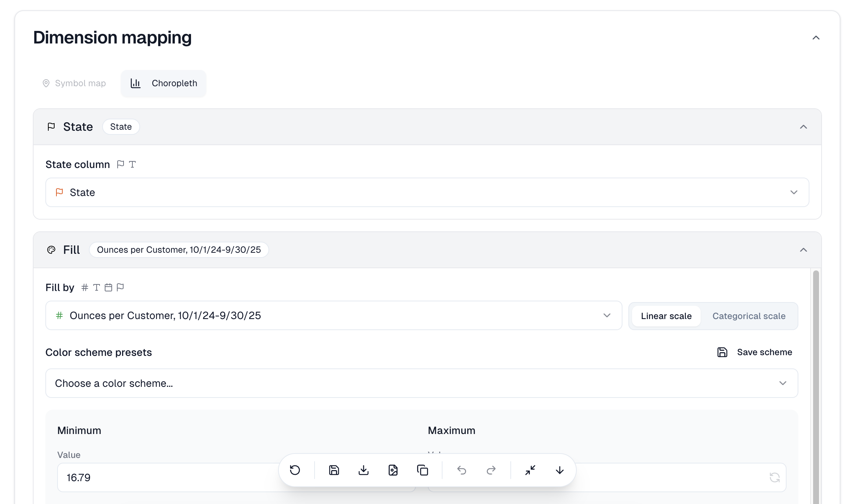Click the Save scheme disk icon

[x=722, y=352]
